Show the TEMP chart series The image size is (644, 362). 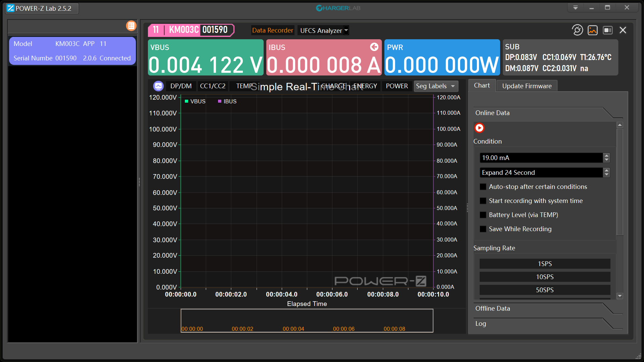point(244,86)
